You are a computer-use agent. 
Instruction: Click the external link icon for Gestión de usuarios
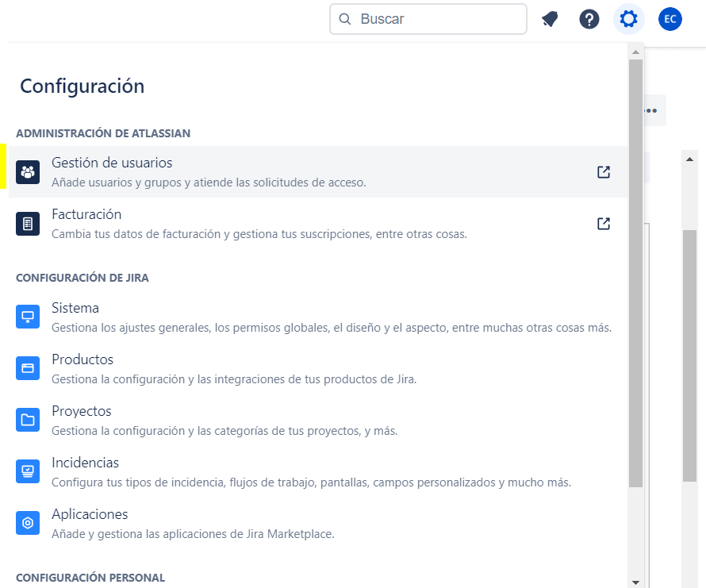pyautogui.click(x=604, y=171)
